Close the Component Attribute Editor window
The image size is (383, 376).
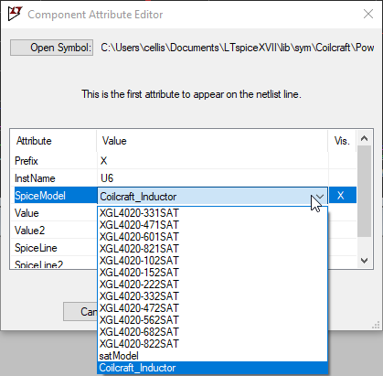(368, 14)
